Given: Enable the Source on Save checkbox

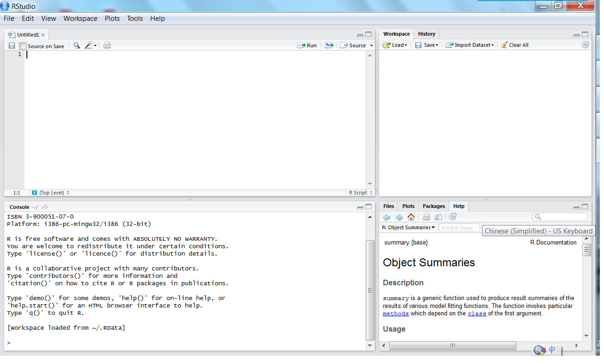Looking at the screenshot, I should click(23, 46).
